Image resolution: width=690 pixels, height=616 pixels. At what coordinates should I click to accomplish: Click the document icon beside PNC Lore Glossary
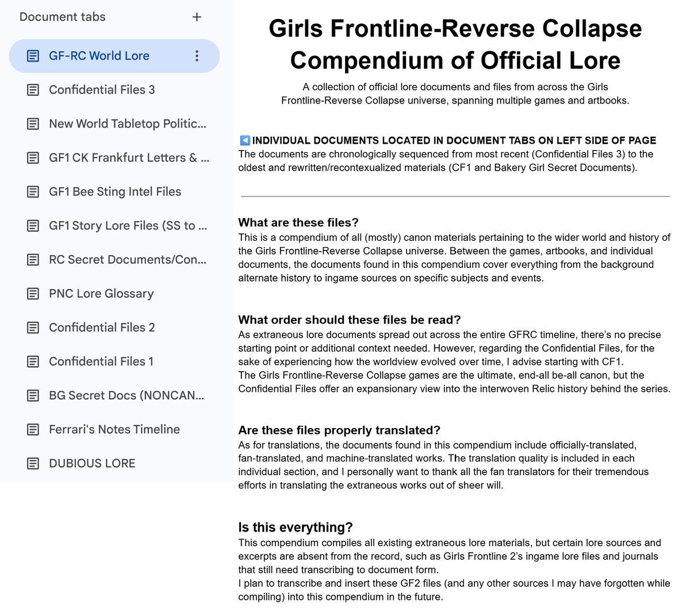tap(33, 293)
